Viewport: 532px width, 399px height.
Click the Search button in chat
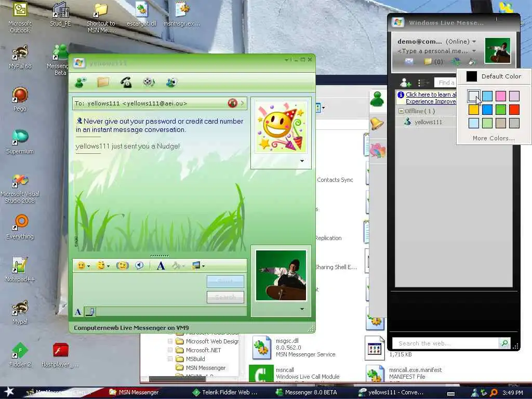225,297
